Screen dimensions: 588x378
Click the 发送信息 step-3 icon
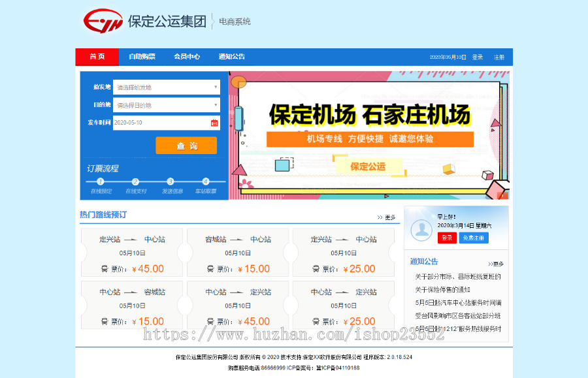[170, 181]
